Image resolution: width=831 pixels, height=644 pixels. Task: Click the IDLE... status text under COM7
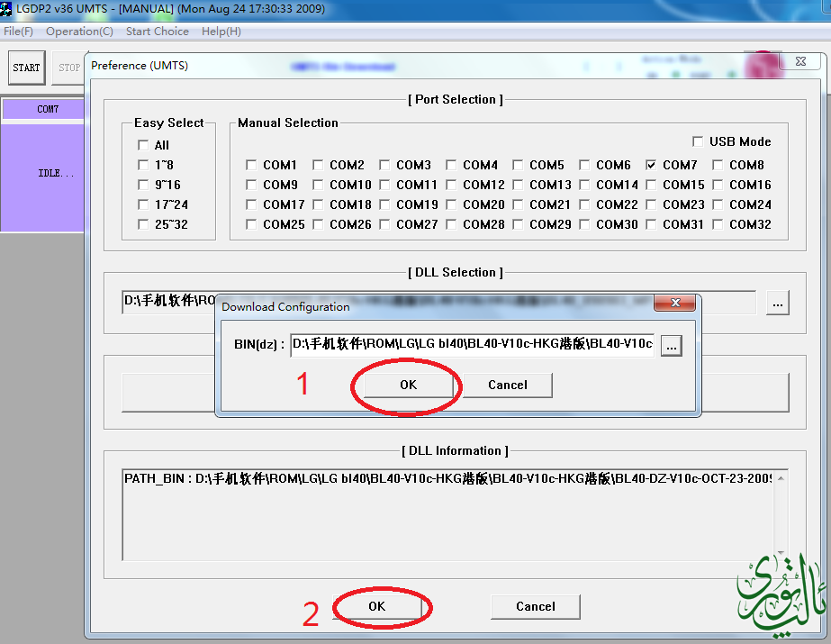[x=56, y=173]
